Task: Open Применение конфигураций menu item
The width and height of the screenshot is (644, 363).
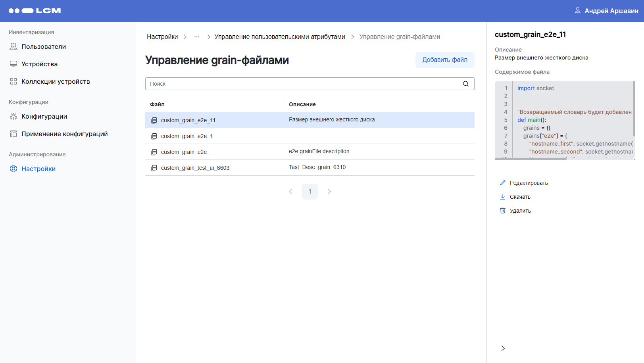Action: point(64,134)
